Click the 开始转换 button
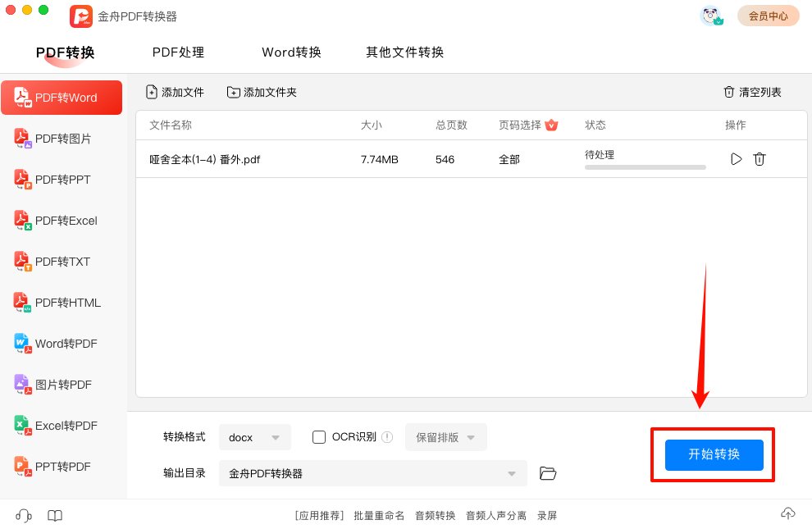The width and height of the screenshot is (812, 529). (x=714, y=454)
